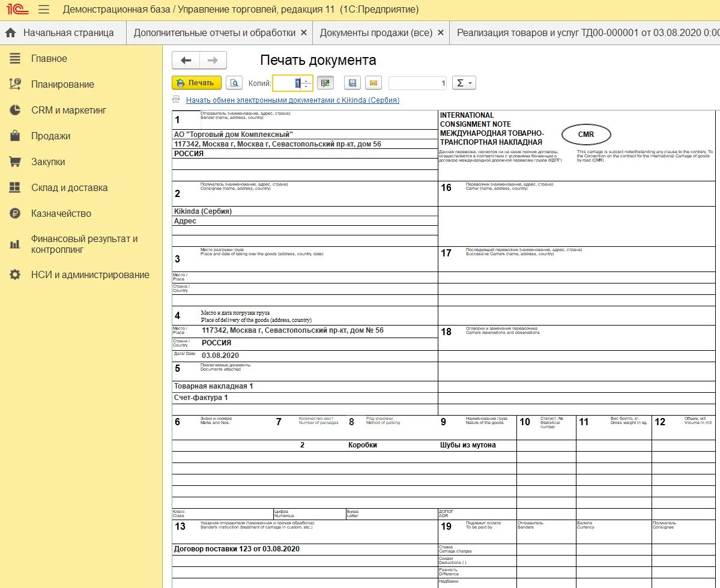Click the electronic documents exchange icon
720x588 pixels.
tap(177, 99)
